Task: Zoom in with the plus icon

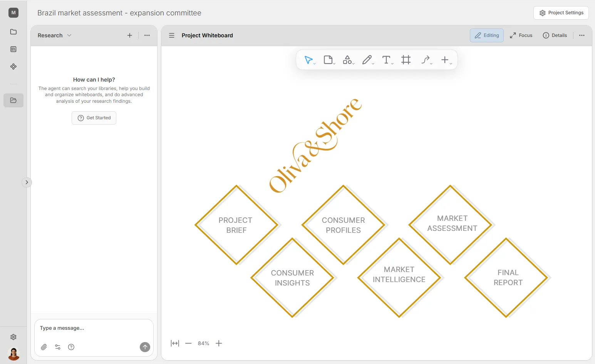Action: [x=219, y=343]
